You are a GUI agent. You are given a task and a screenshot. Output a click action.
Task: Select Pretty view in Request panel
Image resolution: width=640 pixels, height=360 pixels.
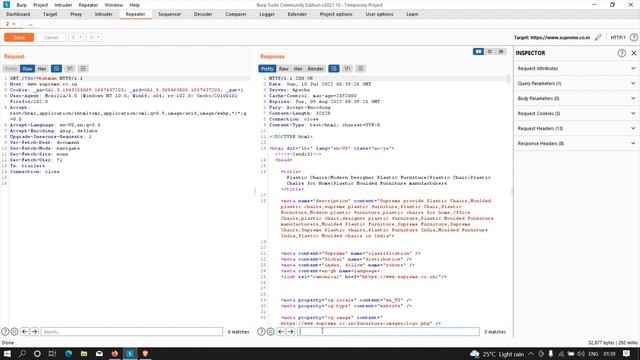click(11, 69)
